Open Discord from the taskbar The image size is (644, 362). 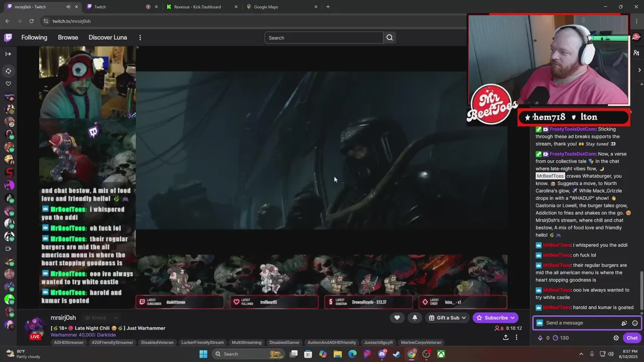click(382, 354)
